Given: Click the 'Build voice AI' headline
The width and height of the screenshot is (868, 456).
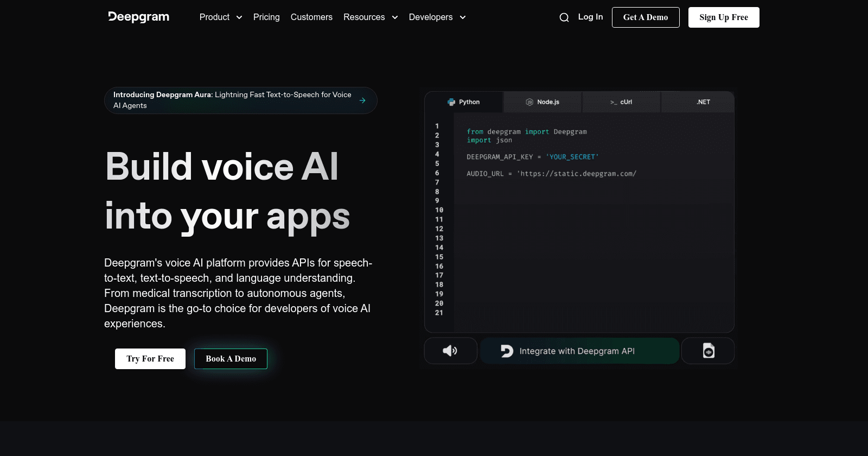Looking at the screenshot, I should click(222, 166).
